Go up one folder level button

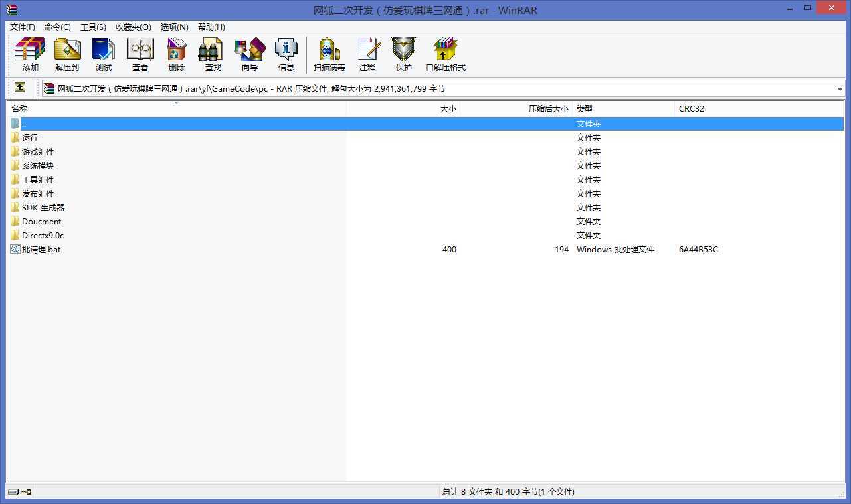coord(20,88)
